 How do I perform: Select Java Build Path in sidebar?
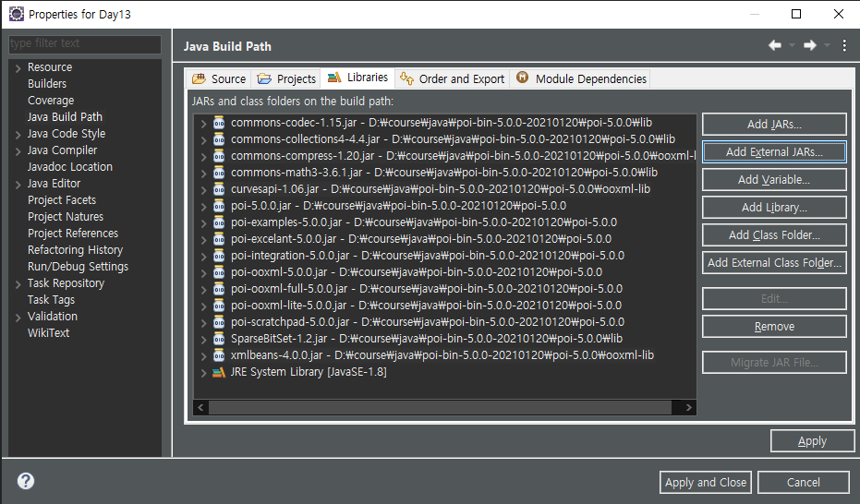(x=65, y=116)
